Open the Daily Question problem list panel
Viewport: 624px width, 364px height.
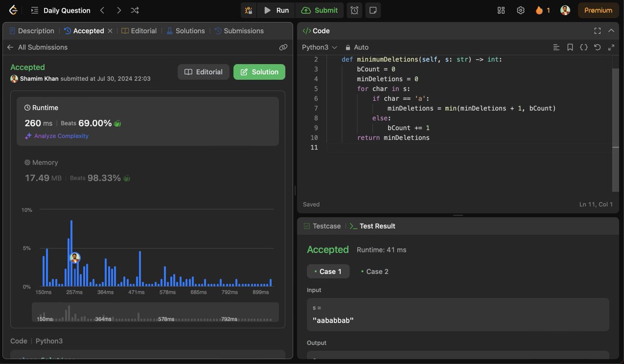pyautogui.click(x=60, y=10)
